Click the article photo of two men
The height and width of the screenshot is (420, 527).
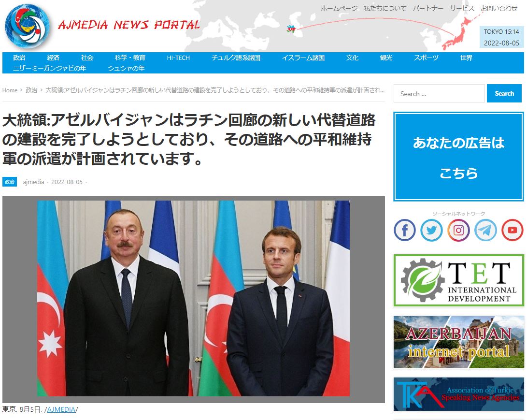pyautogui.click(x=193, y=298)
